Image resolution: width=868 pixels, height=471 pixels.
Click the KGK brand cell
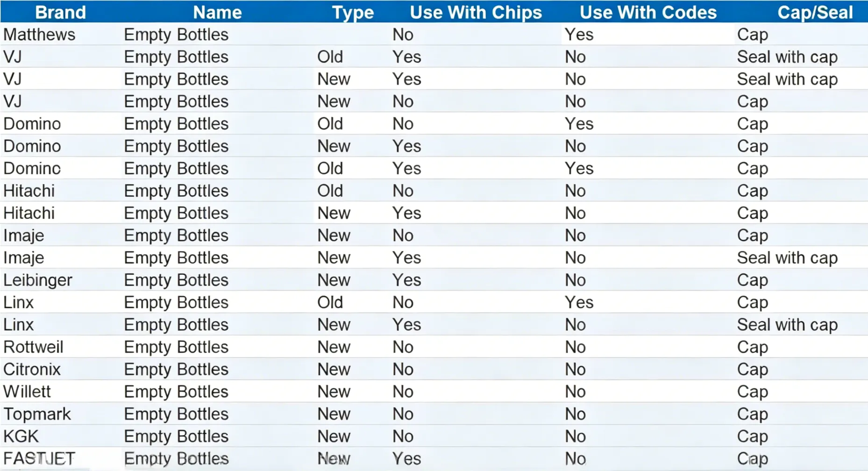21,436
